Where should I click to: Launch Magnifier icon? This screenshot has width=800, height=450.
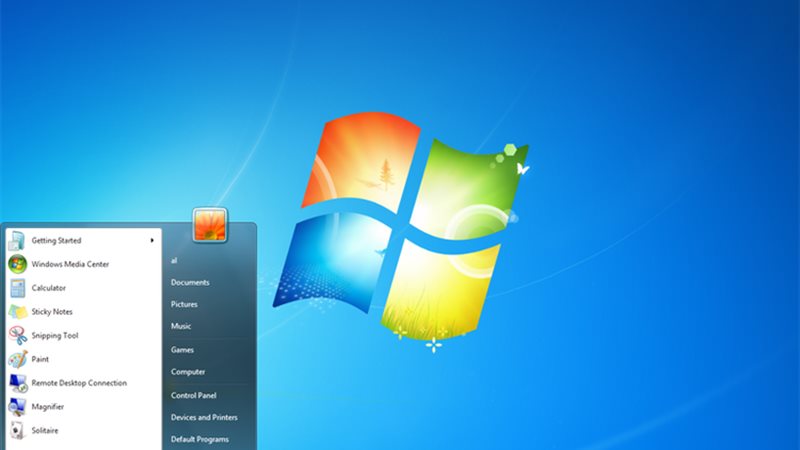point(17,407)
